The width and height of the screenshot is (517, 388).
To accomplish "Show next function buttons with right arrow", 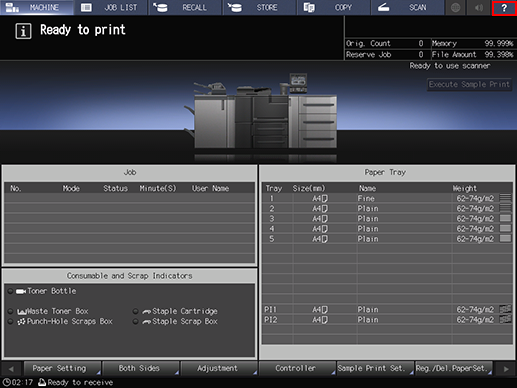I will [506, 369].
